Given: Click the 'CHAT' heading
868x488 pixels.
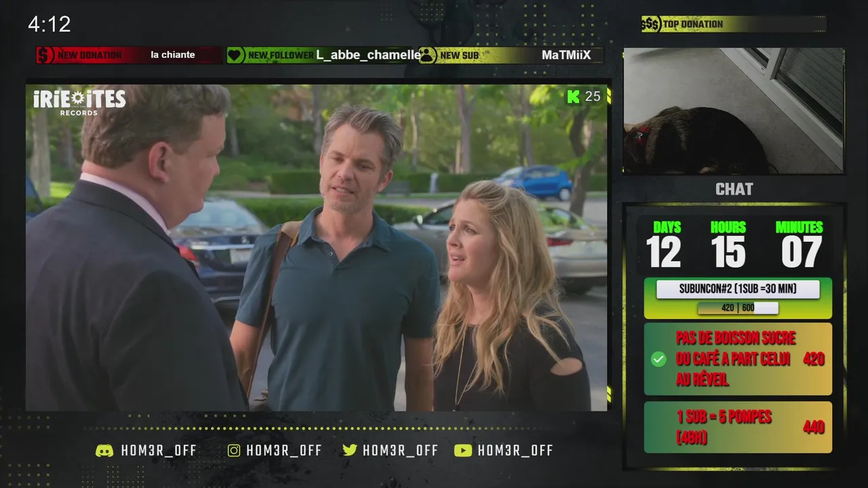Looking at the screenshot, I should tap(734, 189).
